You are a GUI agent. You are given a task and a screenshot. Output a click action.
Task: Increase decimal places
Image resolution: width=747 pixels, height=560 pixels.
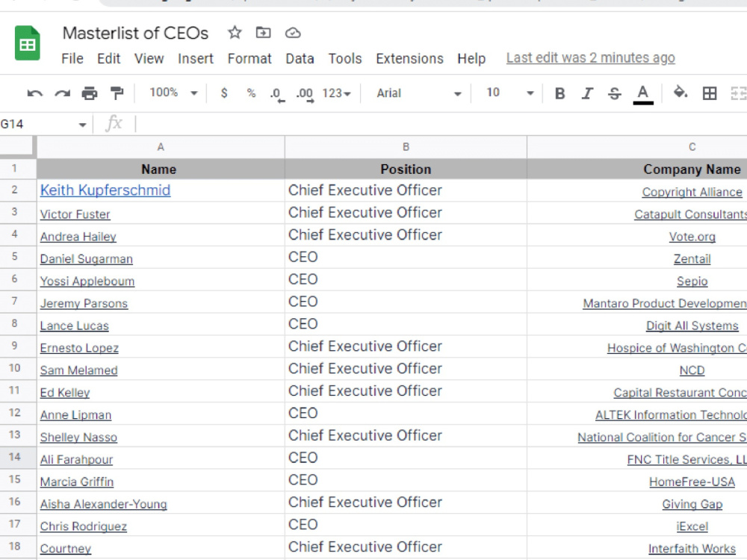point(305,94)
